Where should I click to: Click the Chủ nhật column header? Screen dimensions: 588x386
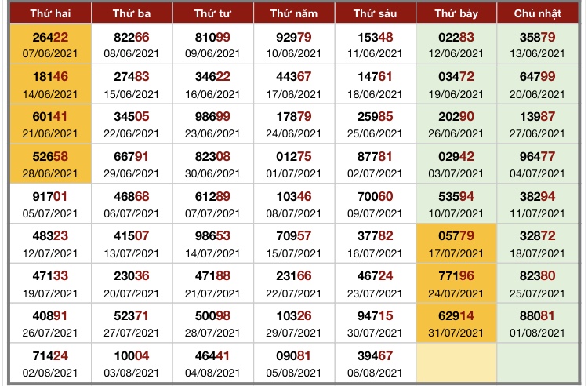click(536, 13)
